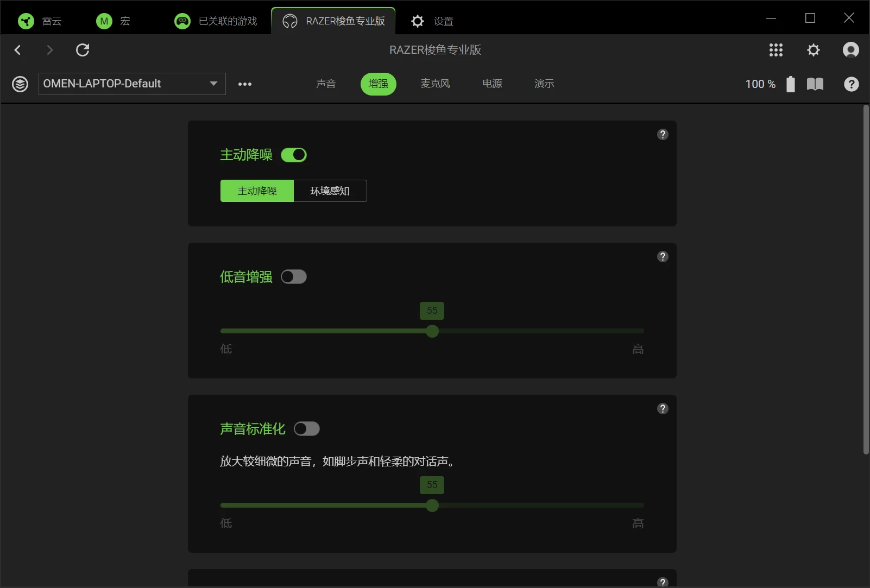Switch to the 麦克风 tab
Image resolution: width=870 pixels, height=588 pixels.
[435, 84]
